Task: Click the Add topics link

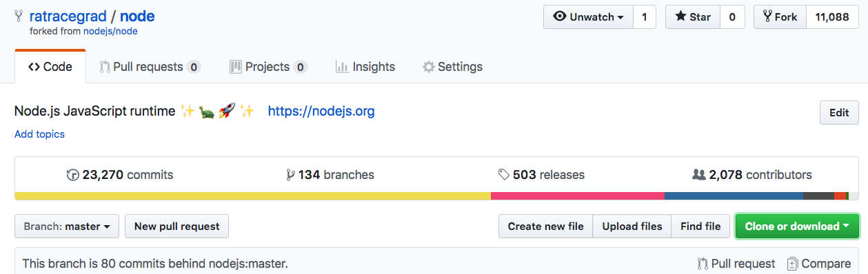Action: click(39, 134)
